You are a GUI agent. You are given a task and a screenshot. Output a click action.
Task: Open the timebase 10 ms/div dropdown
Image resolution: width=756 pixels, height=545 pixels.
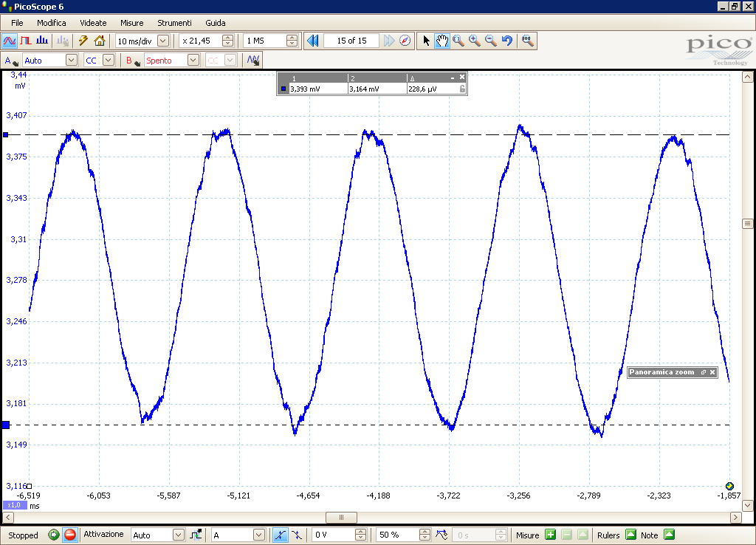pyautogui.click(x=163, y=41)
